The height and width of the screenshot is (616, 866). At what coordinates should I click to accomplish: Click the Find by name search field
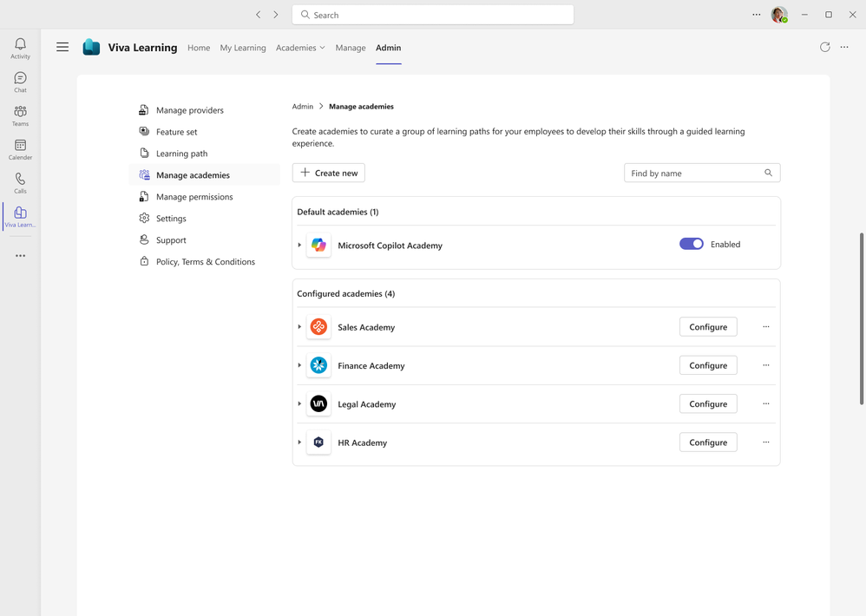coord(694,173)
